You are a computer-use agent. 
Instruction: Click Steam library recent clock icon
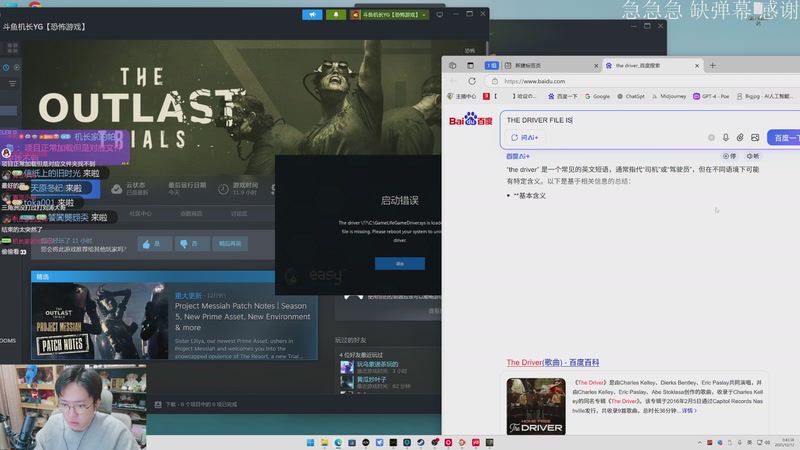tap(6, 67)
